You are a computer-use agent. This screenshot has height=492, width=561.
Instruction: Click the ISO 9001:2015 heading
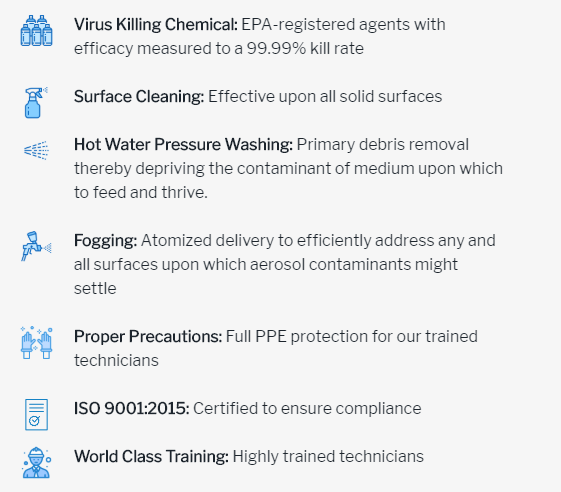(131, 409)
